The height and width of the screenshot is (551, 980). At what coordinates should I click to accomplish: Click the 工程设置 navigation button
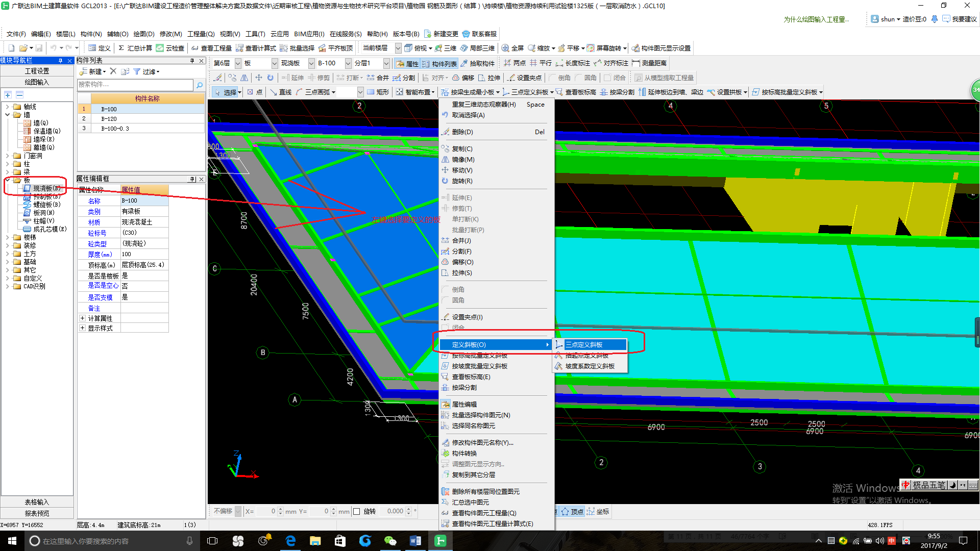point(37,71)
